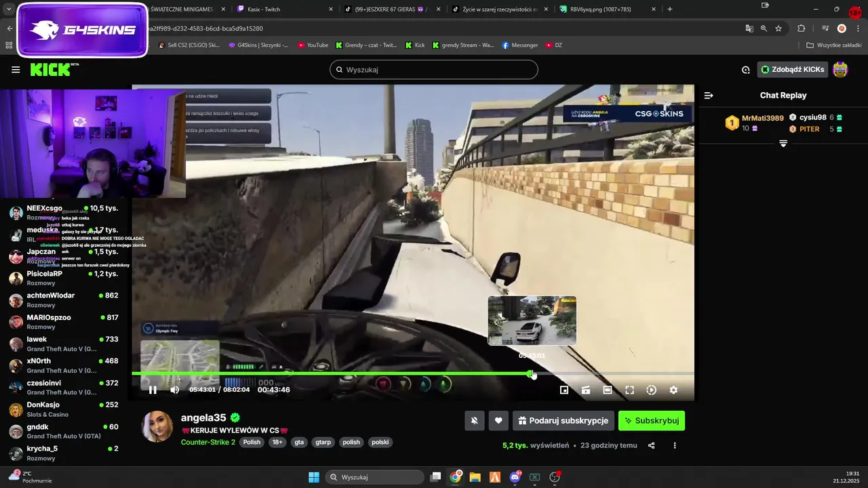Open video player settings gear
Screen dimensions: 868x488
673,390
